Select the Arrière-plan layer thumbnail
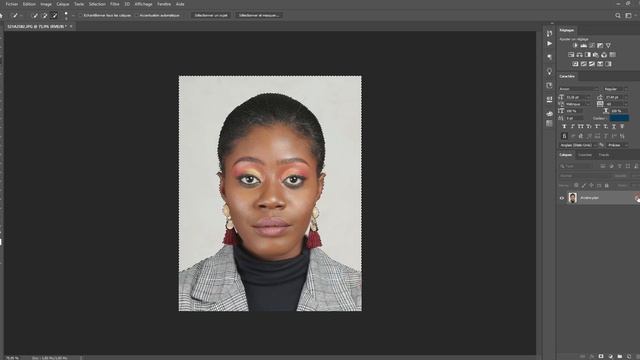This screenshot has height=360, width=640. 573,198
